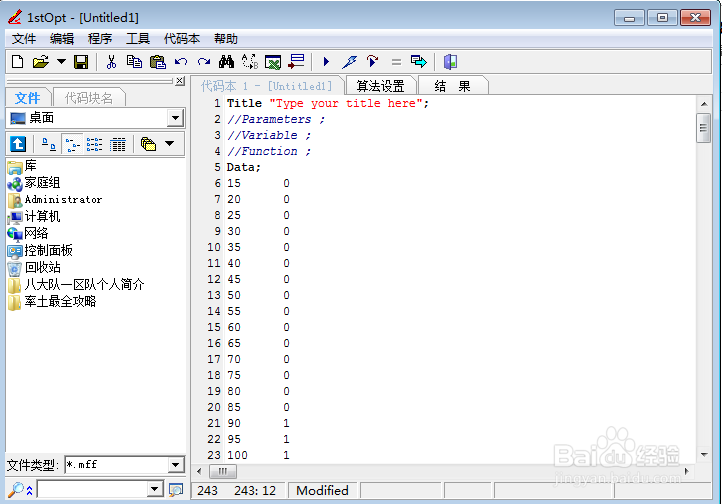Switch to the 代码块名 panel tab
This screenshot has height=504, width=722.
click(x=89, y=98)
